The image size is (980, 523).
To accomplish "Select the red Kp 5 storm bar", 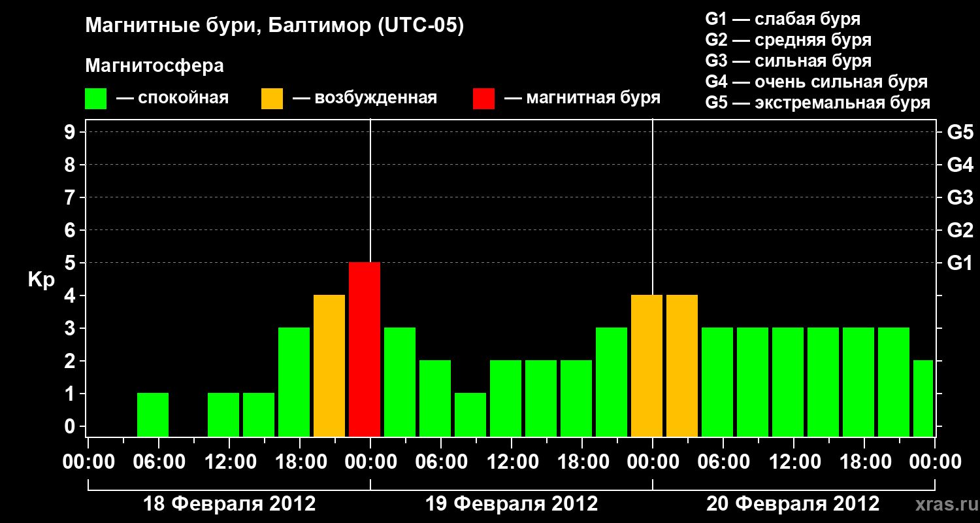I will tap(365, 349).
